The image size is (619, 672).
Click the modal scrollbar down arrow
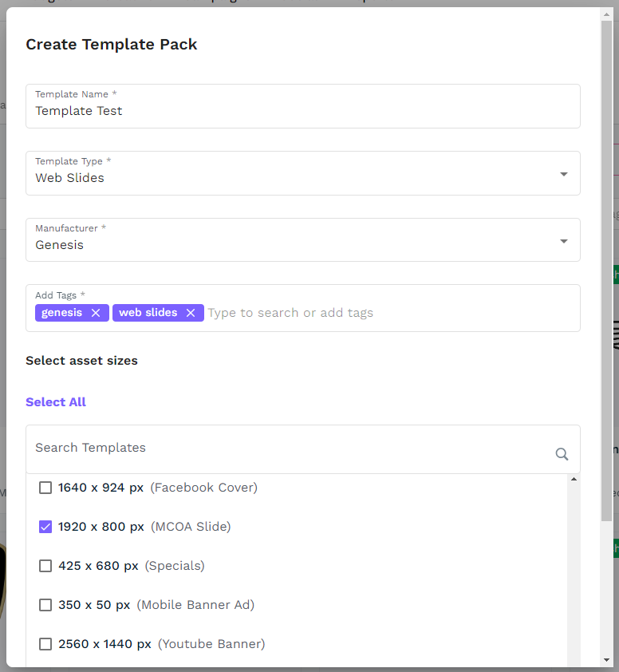click(x=606, y=661)
